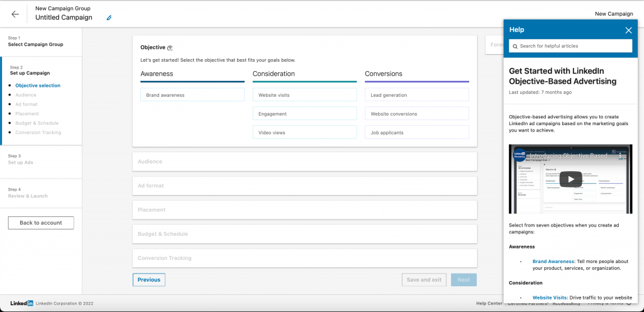This screenshot has width=644, height=312.
Task: Click the Previous button
Action: pyautogui.click(x=149, y=280)
